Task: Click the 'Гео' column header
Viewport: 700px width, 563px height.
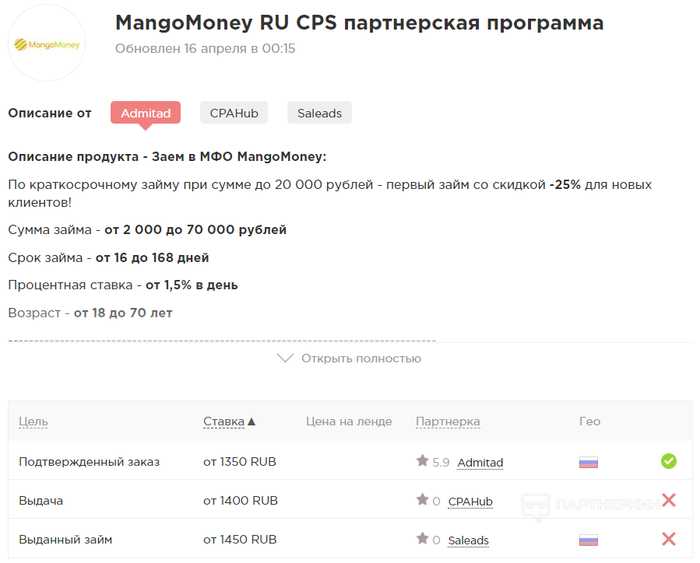Action: [589, 421]
